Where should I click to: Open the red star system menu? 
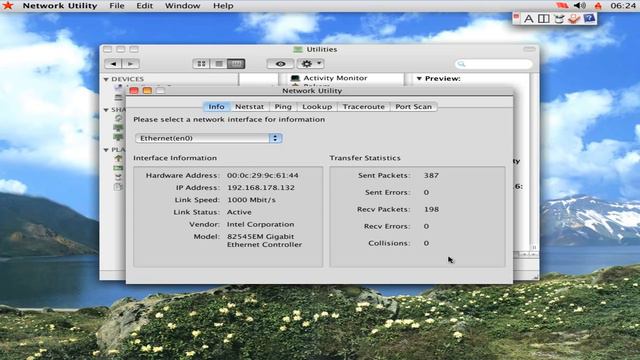[x=8, y=5]
